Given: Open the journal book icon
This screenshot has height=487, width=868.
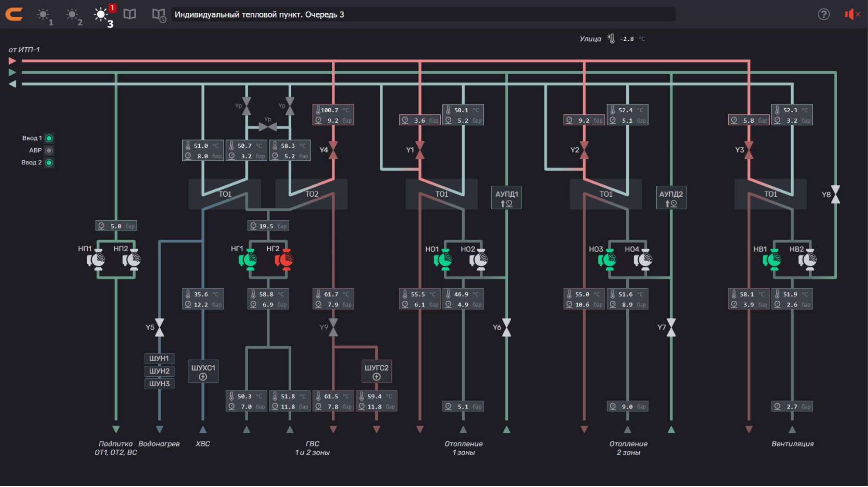Looking at the screenshot, I should tap(130, 14).
